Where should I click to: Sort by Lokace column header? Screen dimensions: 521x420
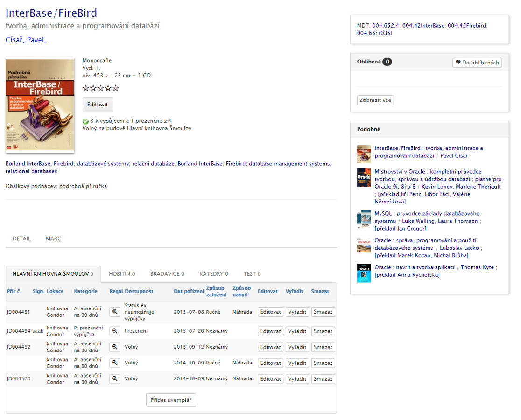point(55,291)
